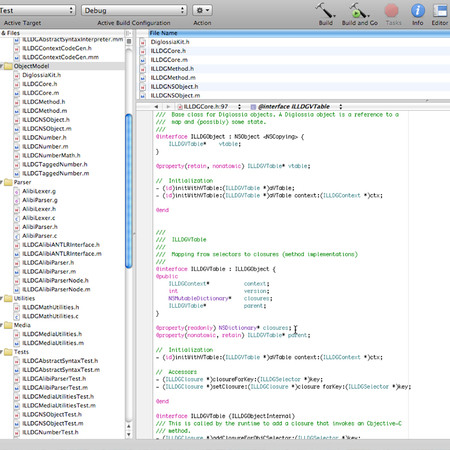Select ILLDGTaggedNumber.m in the sidebar
Viewport: 450px width, 450px height.
[x=55, y=173]
